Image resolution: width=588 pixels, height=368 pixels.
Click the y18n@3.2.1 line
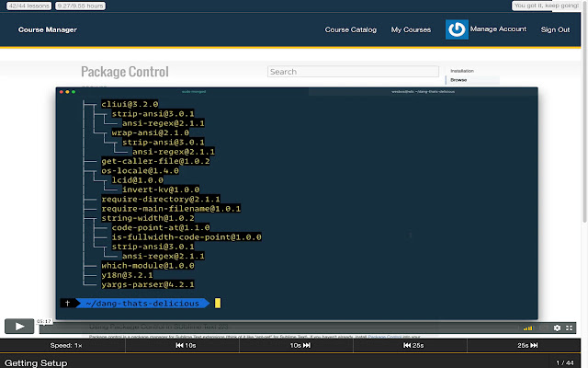pos(127,275)
